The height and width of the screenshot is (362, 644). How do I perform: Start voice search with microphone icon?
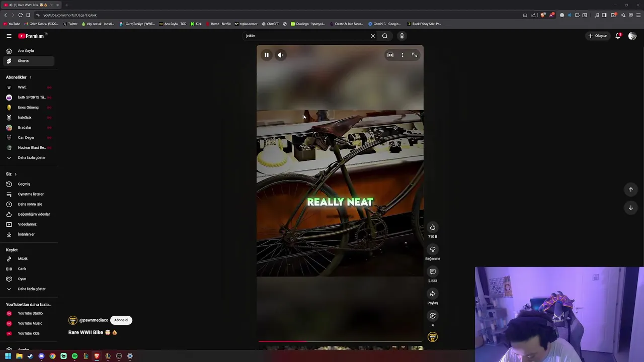coord(401,36)
